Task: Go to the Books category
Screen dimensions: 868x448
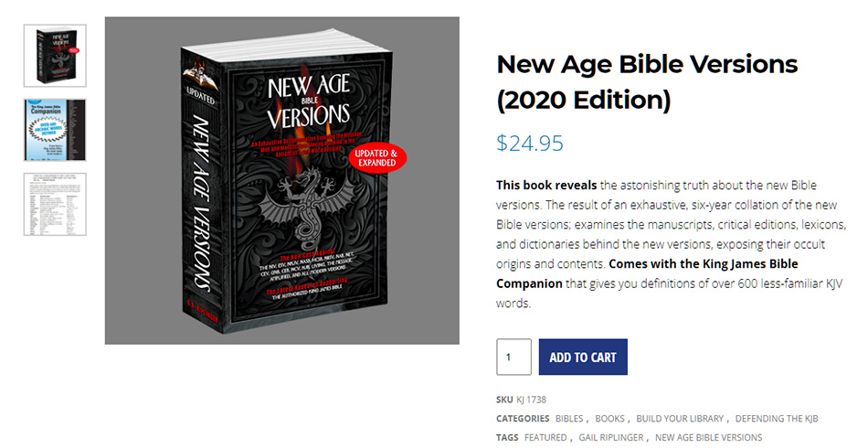Action: pyautogui.click(x=609, y=419)
